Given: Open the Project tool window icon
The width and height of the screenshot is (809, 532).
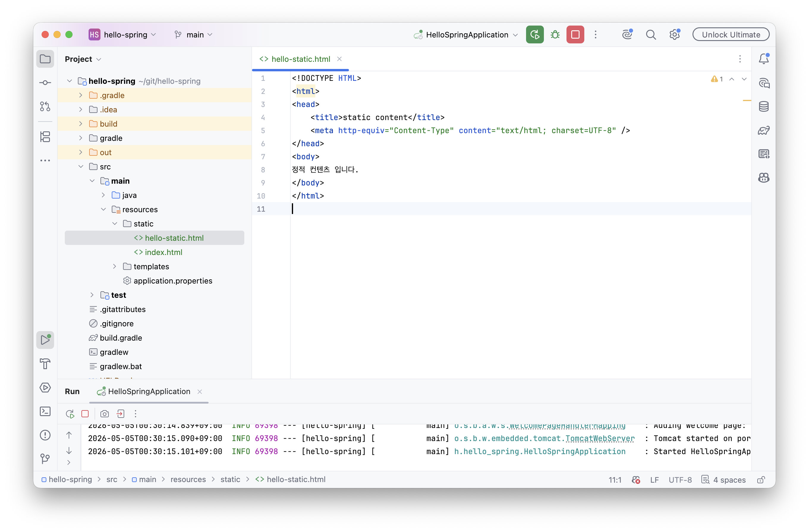Looking at the screenshot, I should pos(45,59).
